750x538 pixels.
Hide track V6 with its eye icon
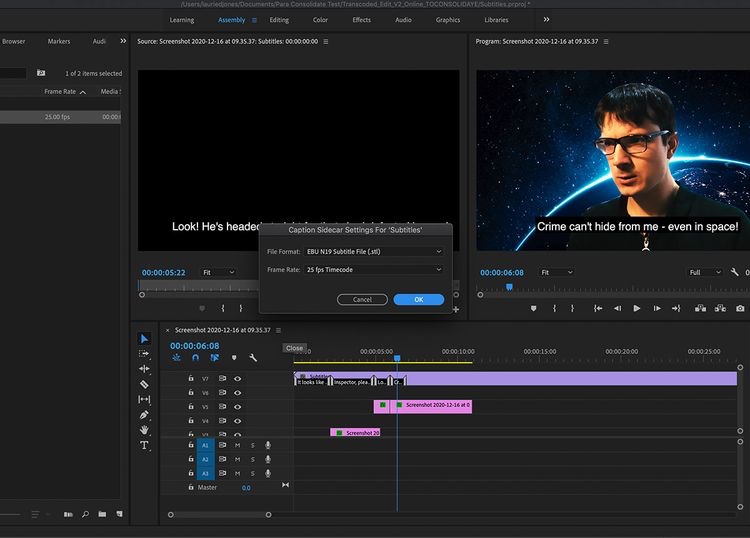[x=237, y=393]
